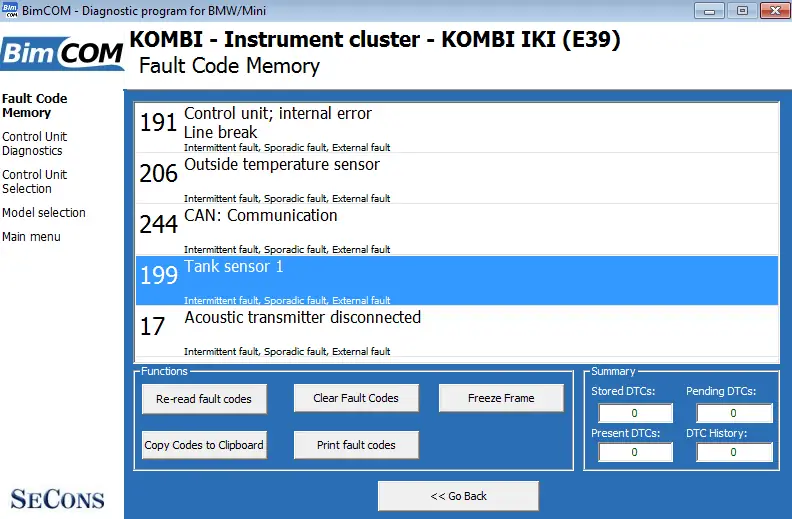Open Control Unit Diagnostics in sidebar
The height and width of the screenshot is (519, 792).
(x=34, y=144)
